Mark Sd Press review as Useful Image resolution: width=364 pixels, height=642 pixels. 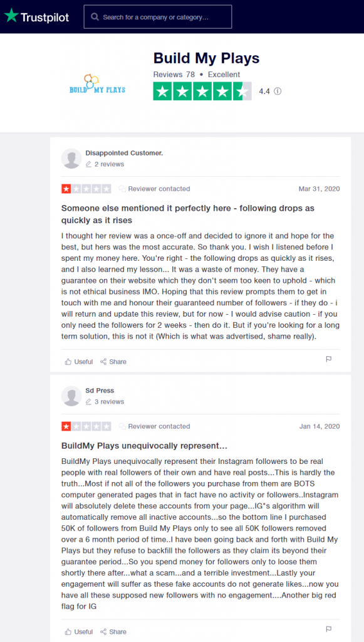[x=79, y=632]
